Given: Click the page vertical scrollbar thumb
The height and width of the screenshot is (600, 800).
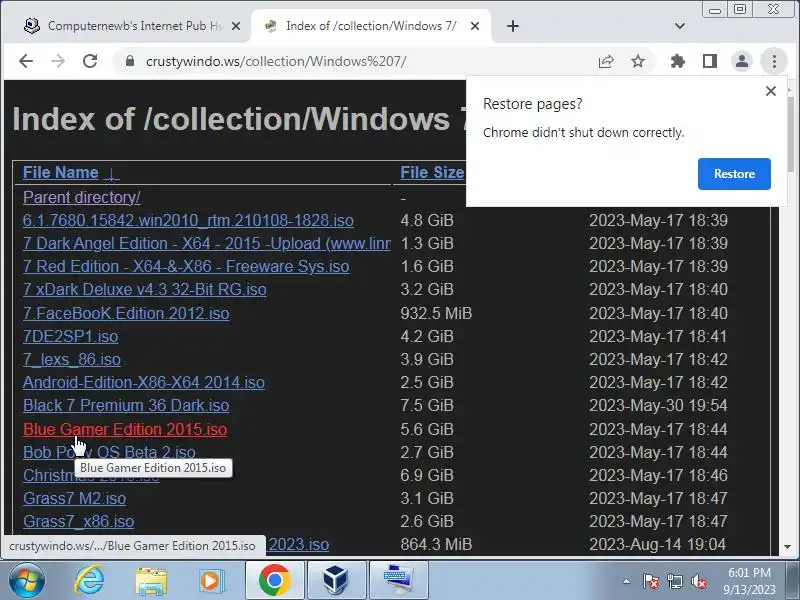Looking at the screenshot, I should pos(790,133).
